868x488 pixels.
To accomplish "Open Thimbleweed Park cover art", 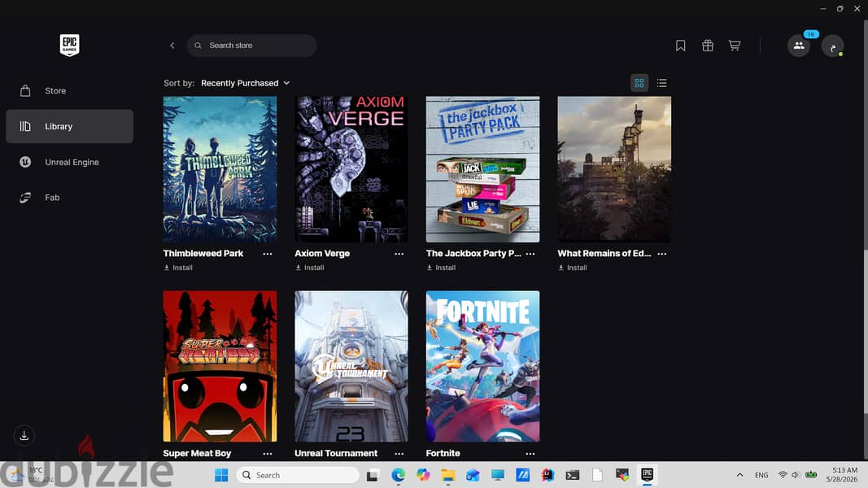I will pos(220,169).
